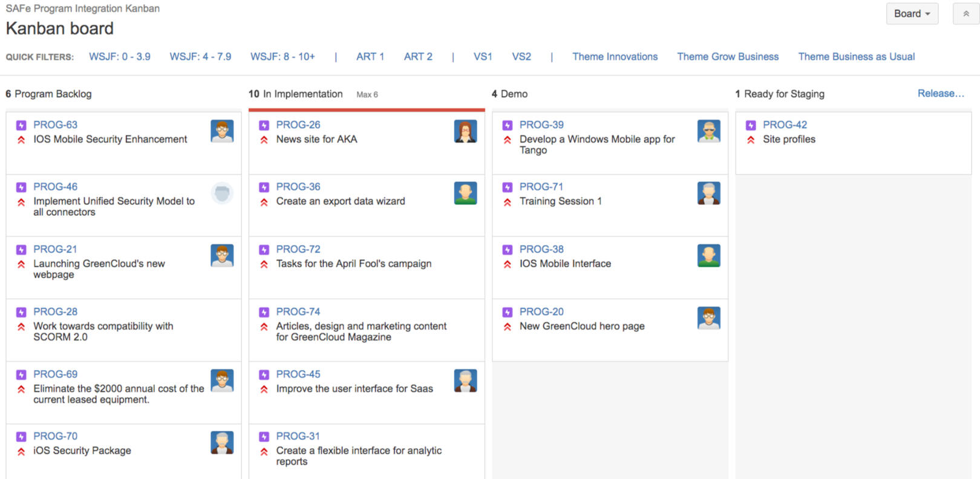Open the Release menu in Ready for Staging

(940, 94)
